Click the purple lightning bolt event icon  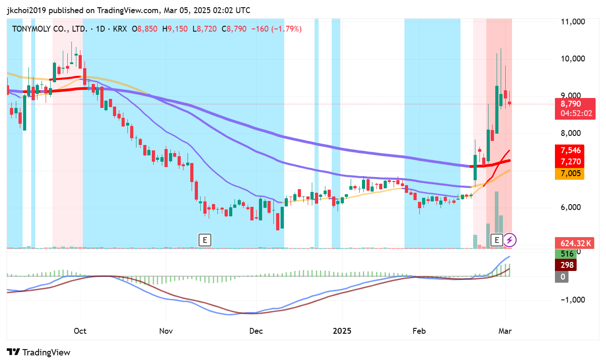(510, 240)
